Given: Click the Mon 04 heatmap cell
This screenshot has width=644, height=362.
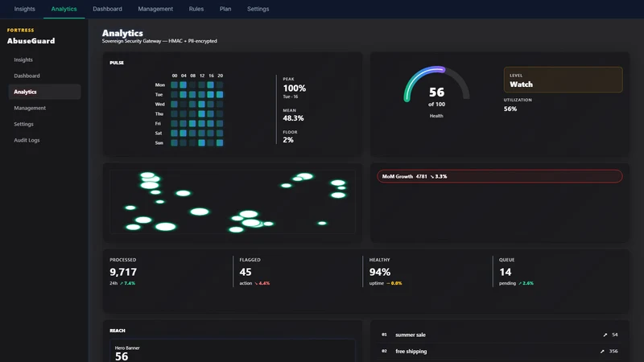Looking at the screenshot, I should 184,85.
